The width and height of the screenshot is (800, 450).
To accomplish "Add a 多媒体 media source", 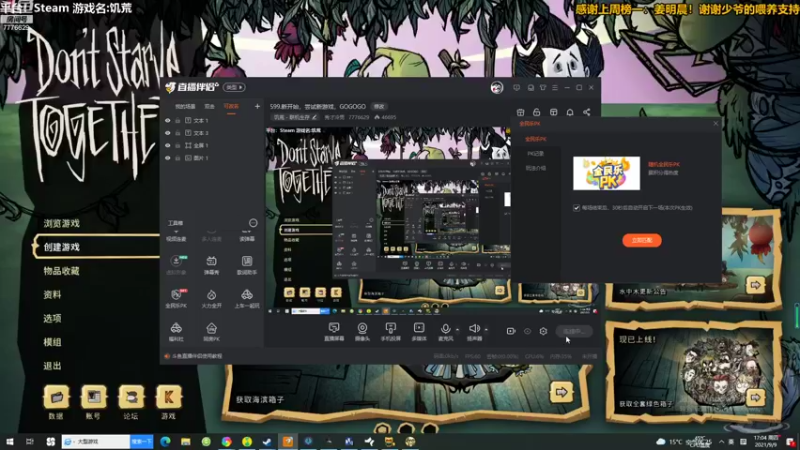I will (418, 332).
